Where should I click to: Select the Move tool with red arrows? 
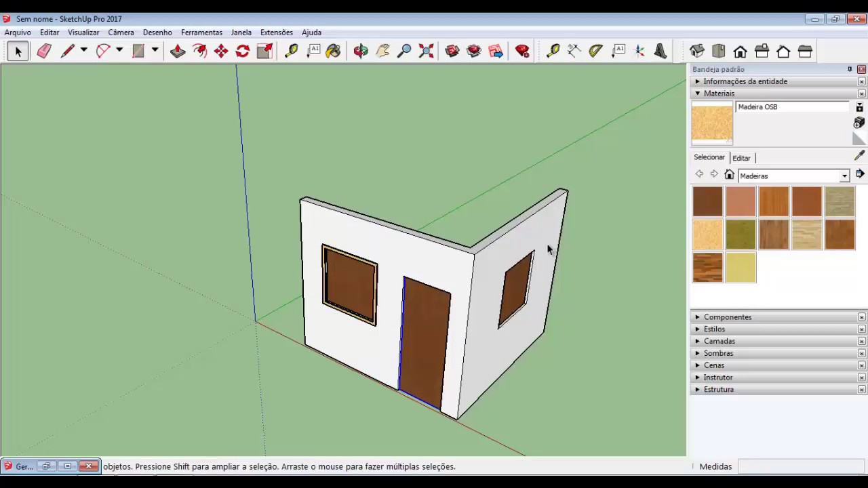[x=221, y=51]
